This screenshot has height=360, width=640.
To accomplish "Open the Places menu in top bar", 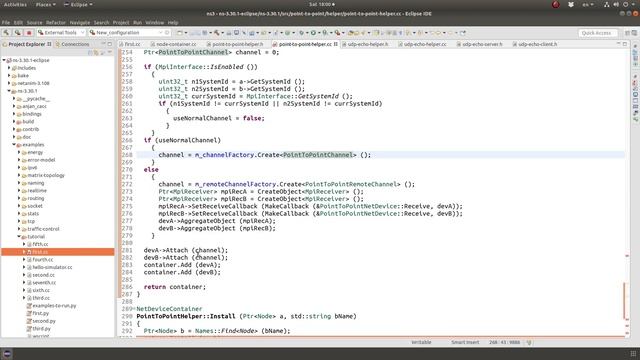I will click(46, 4).
